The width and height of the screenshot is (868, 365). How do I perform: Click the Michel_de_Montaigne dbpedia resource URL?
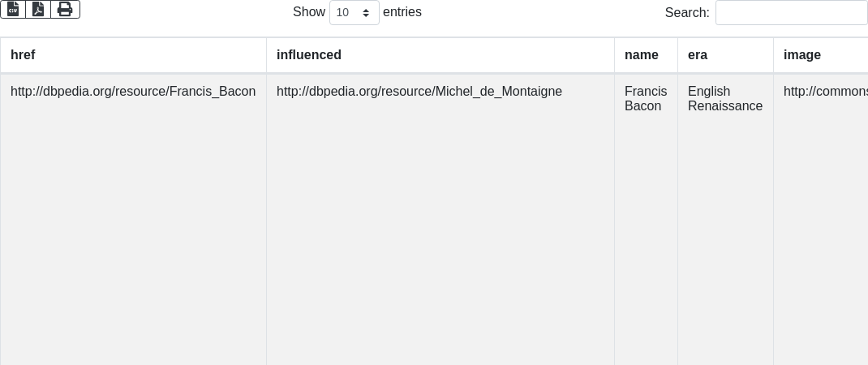tap(419, 92)
